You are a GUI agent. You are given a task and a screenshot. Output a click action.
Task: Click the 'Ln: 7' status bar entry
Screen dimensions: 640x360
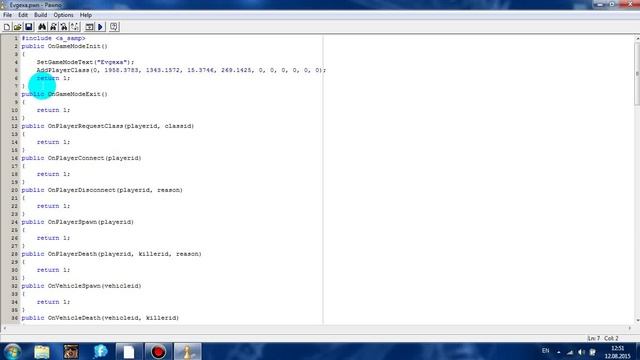(x=593, y=338)
